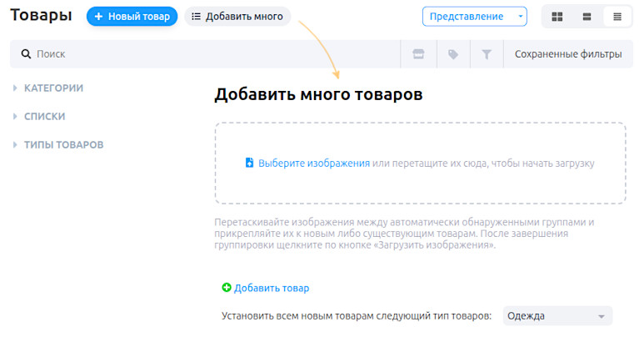Select the compact list view
This screenshot has height=337, width=644.
pyautogui.click(x=617, y=17)
